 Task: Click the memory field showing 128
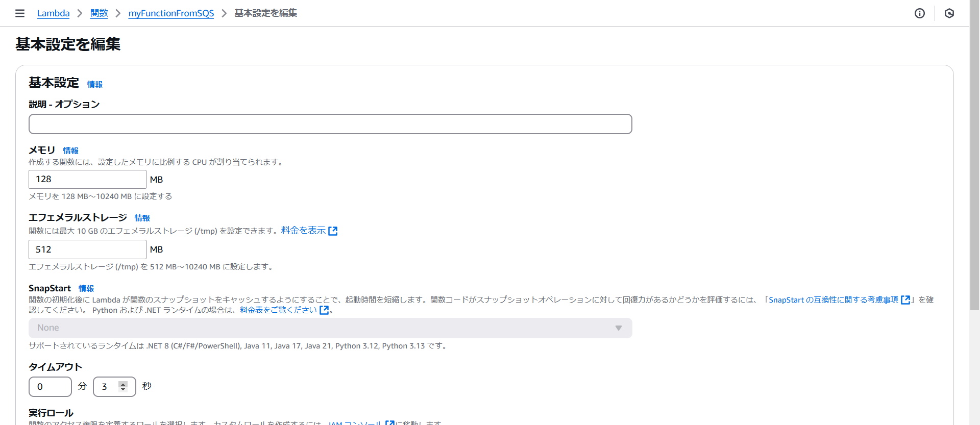[x=87, y=180]
